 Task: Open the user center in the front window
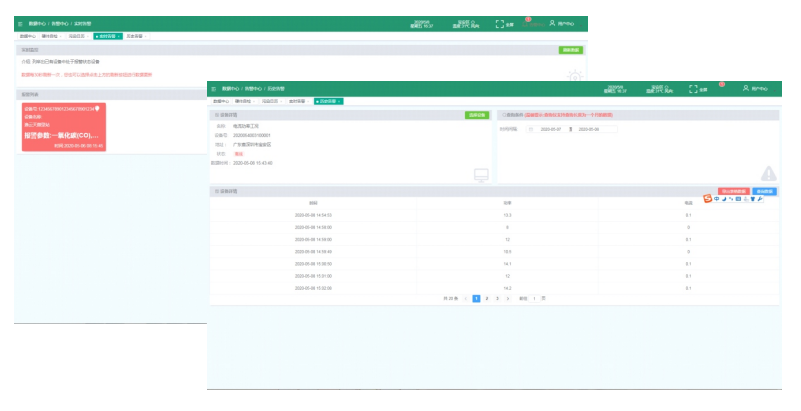(753, 89)
